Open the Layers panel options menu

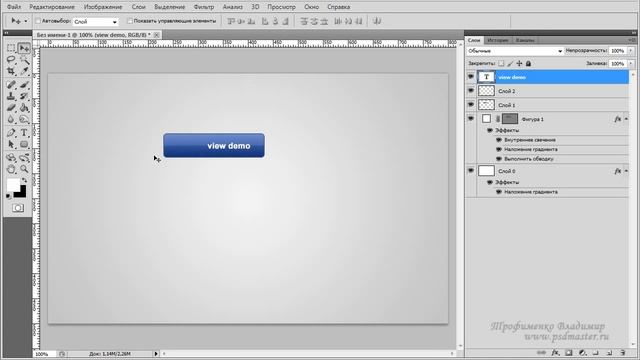(631, 40)
